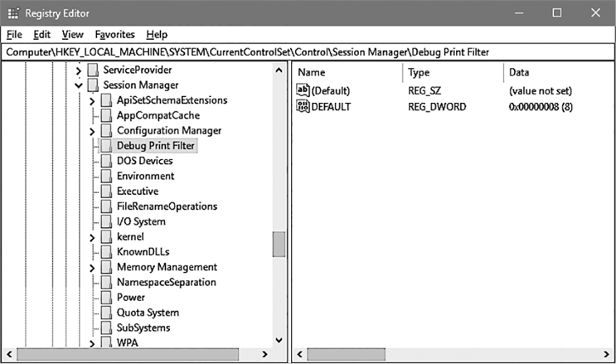This screenshot has height=364, width=616.
Task: Click the folder icon beside Debug Print Filter
Action: pyautogui.click(x=105, y=146)
